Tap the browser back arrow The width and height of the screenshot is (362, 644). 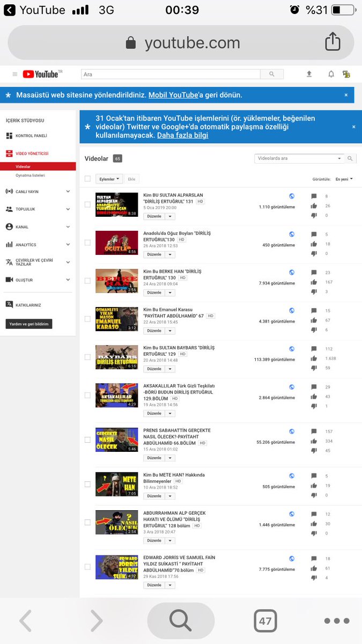pyautogui.click(x=25, y=621)
